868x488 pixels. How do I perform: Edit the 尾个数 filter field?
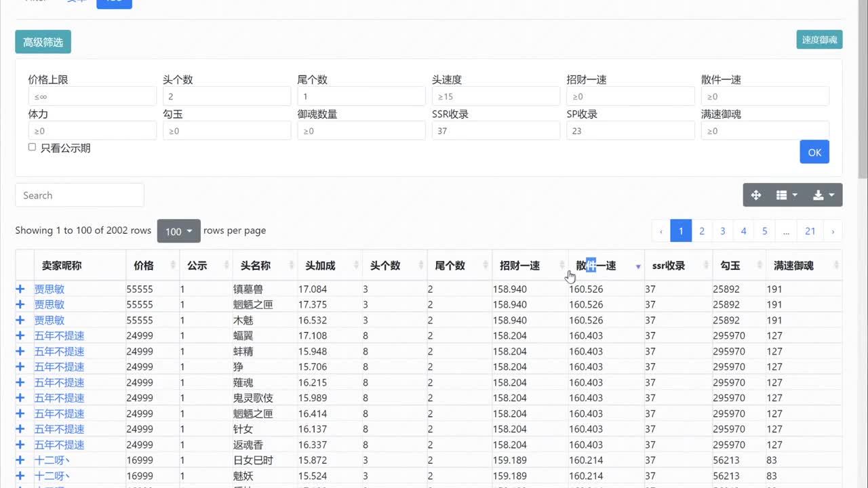(x=361, y=96)
